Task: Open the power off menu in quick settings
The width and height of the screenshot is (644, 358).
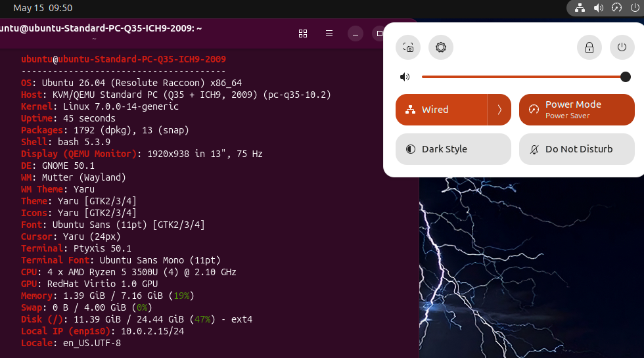Action: point(622,47)
